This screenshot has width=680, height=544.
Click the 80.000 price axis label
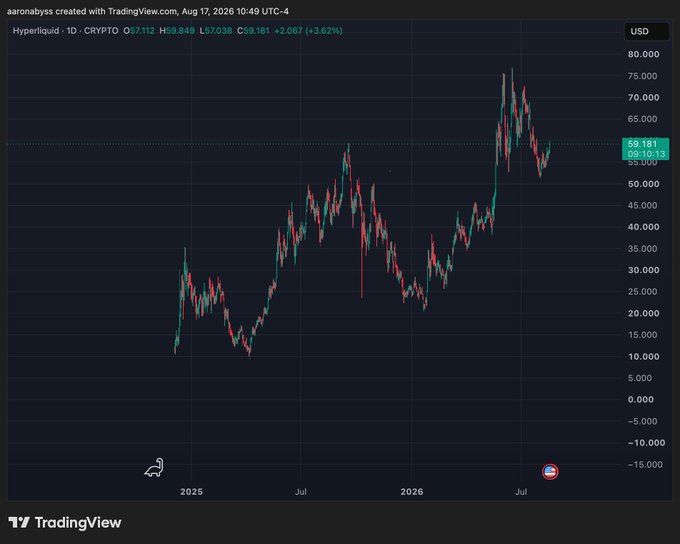[644, 54]
